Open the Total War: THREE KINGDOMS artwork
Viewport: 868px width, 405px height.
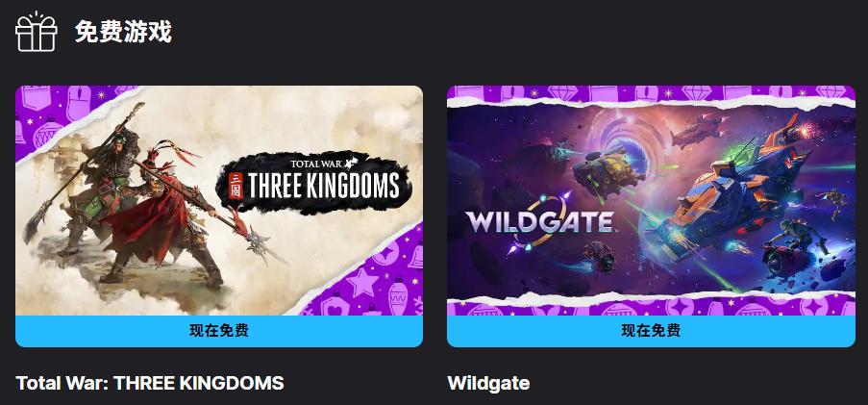point(219,200)
